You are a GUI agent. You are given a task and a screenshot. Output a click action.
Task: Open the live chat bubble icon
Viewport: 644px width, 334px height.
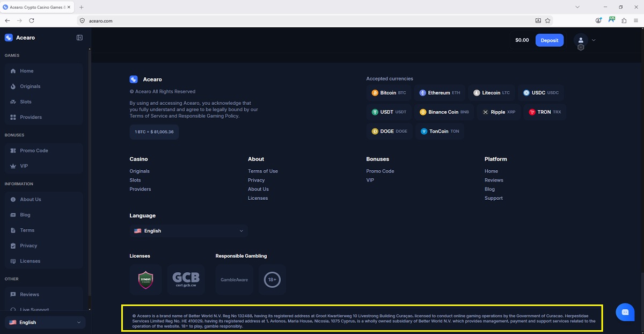(625, 312)
